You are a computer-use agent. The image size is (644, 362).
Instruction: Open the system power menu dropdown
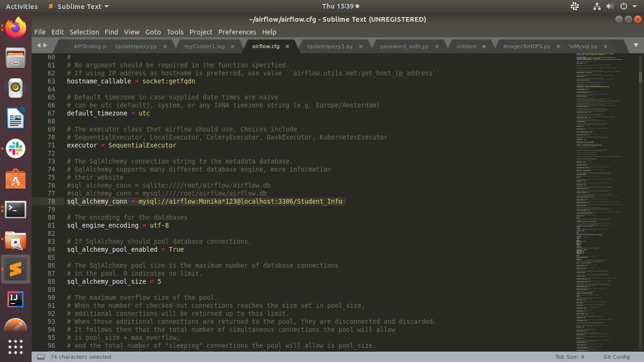coord(623,6)
